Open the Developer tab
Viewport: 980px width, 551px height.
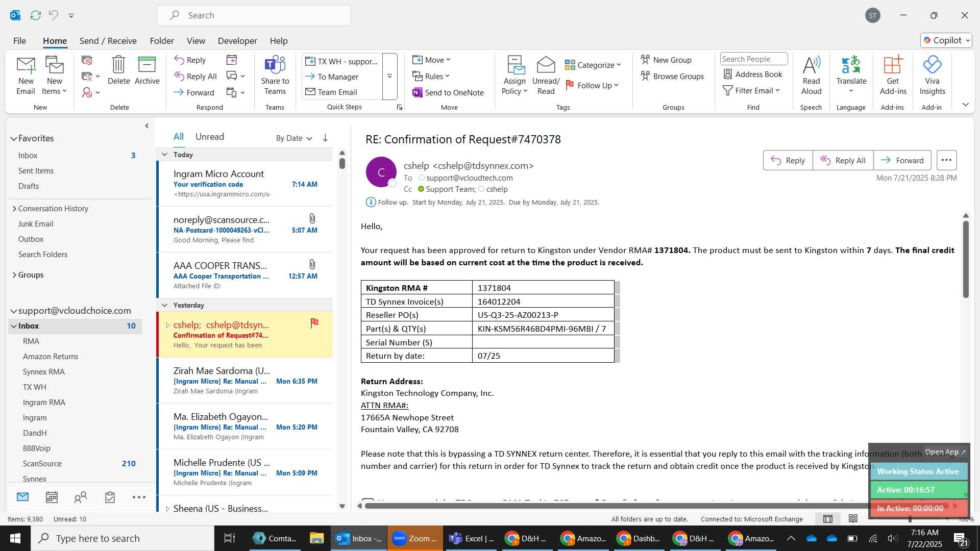click(237, 41)
